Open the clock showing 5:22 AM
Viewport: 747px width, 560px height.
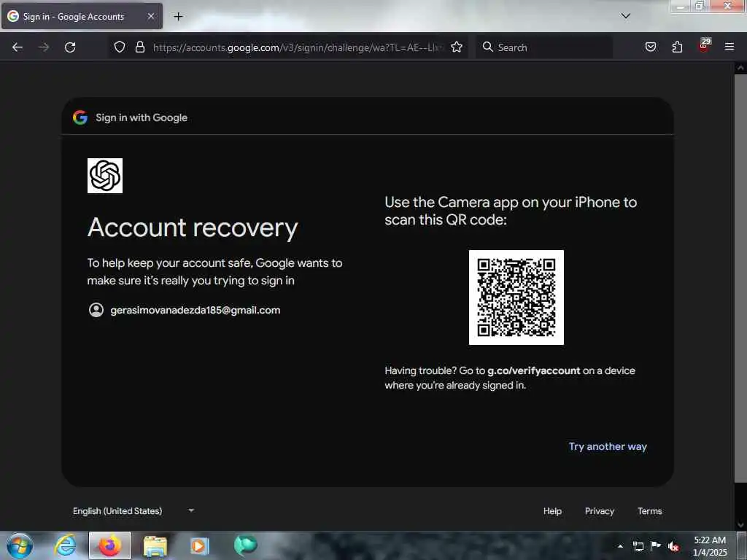pos(710,546)
